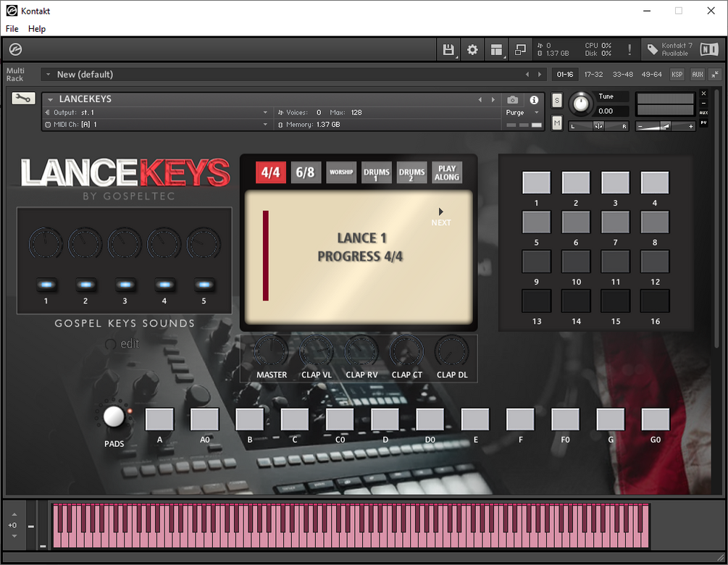Click the MASTER volume knob
The image size is (728, 565).
[271, 351]
